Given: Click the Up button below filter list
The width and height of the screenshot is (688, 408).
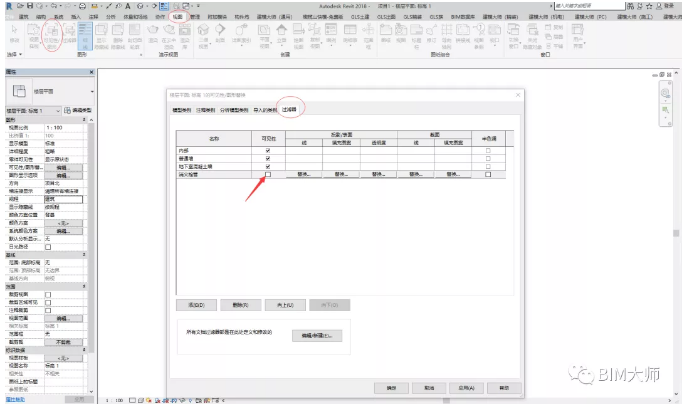Looking at the screenshot, I should (x=285, y=305).
